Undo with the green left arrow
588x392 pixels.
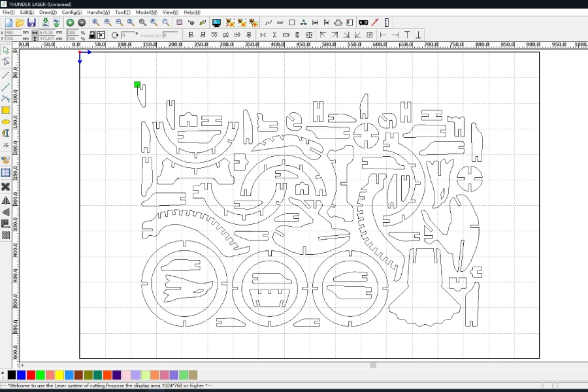click(x=70, y=22)
